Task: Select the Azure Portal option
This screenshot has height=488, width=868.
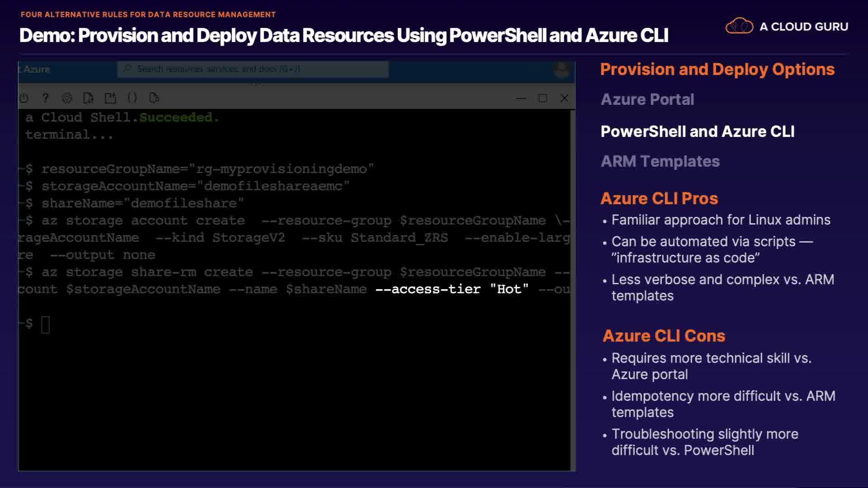Action: tap(647, 99)
